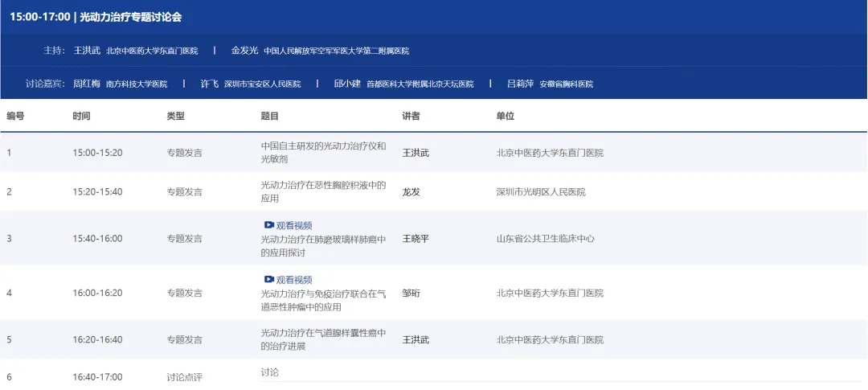868x390 pixels.
Task: Click the video camera icon in row 3
Action: tap(269, 225)
